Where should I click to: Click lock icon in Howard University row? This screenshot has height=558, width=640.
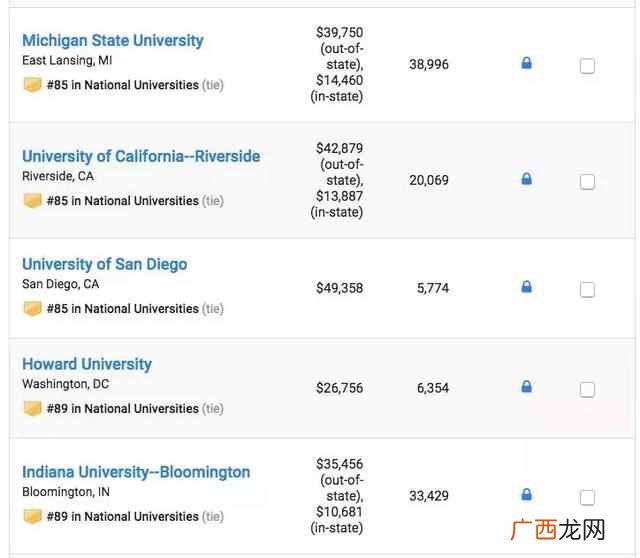pos(527,387)
